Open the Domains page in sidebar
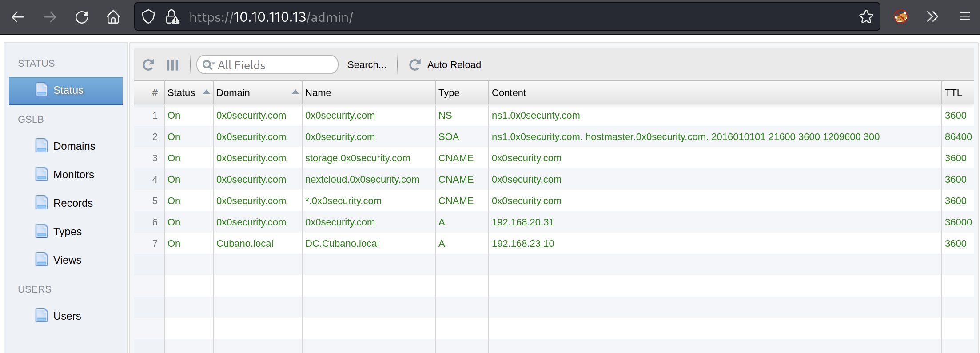This screenshot has width=980, height=353. (74, 146)
